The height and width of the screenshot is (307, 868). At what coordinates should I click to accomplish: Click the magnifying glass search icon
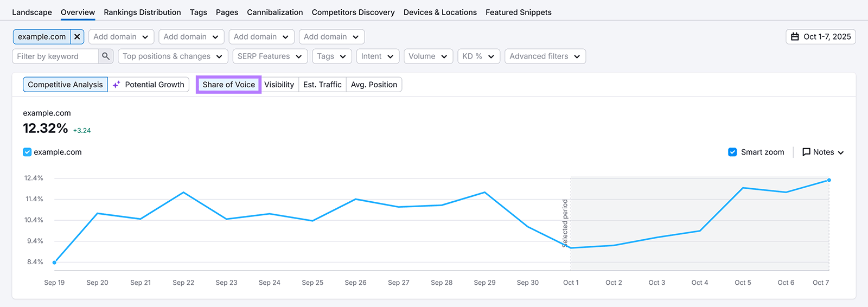pyautogui.click(x=106, y=56)
